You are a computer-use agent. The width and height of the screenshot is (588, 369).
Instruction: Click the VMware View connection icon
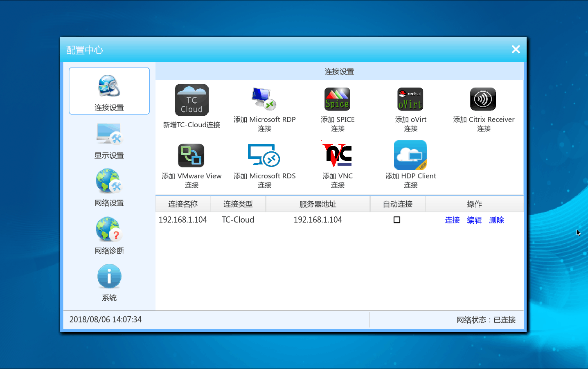[191, 155]
